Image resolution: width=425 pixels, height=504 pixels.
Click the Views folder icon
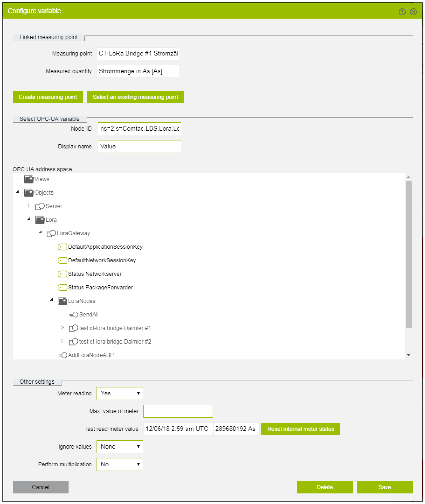(x=29, y=179)
